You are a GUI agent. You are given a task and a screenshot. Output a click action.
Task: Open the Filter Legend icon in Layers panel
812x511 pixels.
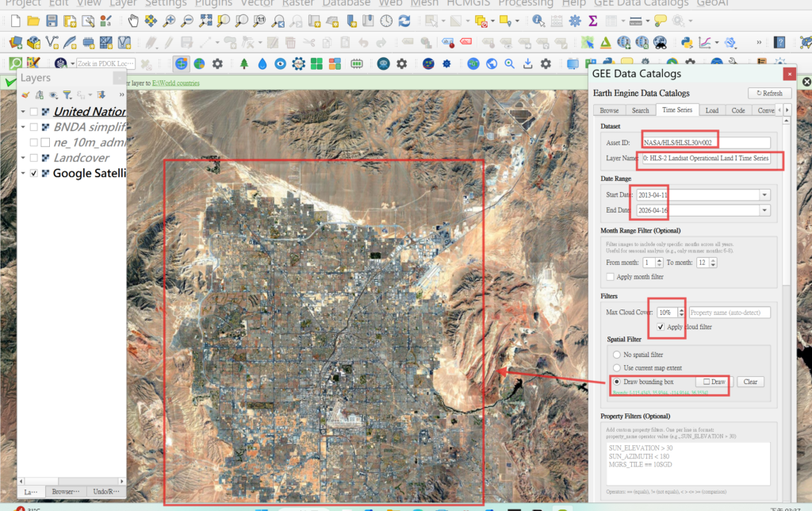click(67, 94)
